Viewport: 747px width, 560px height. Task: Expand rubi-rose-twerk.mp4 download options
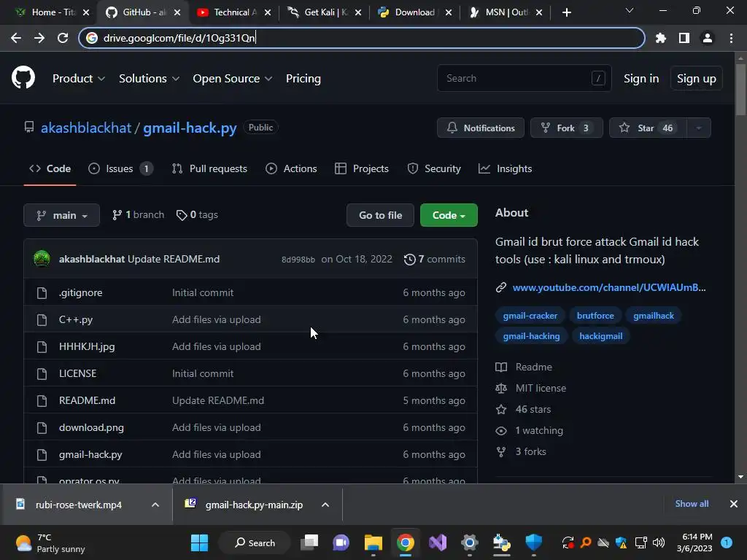[155, 505]
